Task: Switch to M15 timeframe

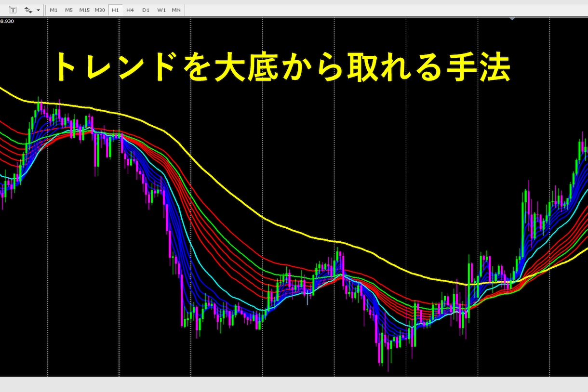Action: (84, 10)
